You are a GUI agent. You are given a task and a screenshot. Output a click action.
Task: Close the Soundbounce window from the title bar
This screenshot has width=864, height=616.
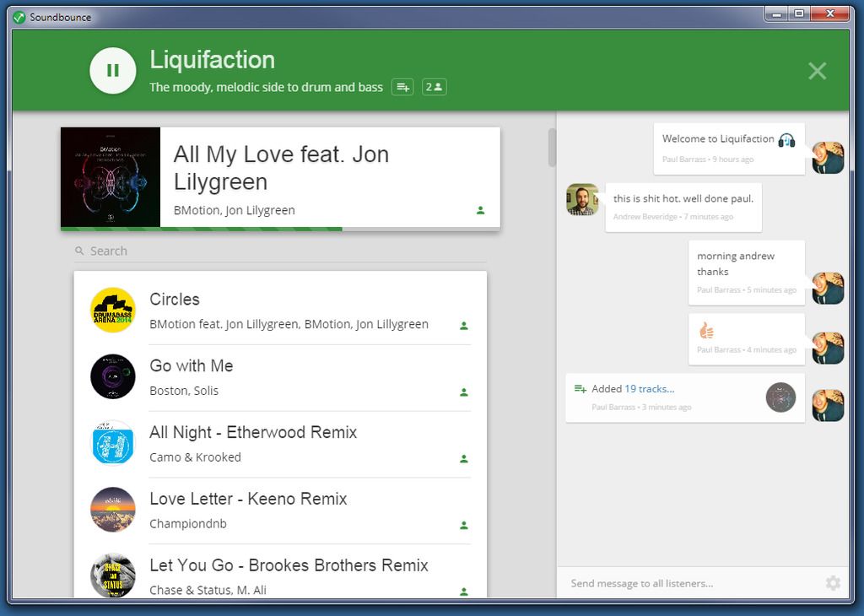(x=830, y=14)
